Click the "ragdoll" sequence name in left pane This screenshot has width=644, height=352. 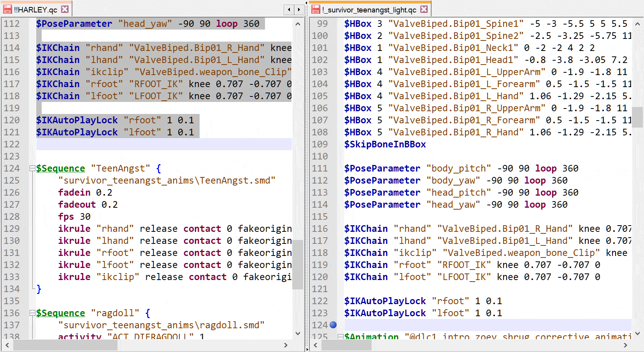[x=115, y=313]
